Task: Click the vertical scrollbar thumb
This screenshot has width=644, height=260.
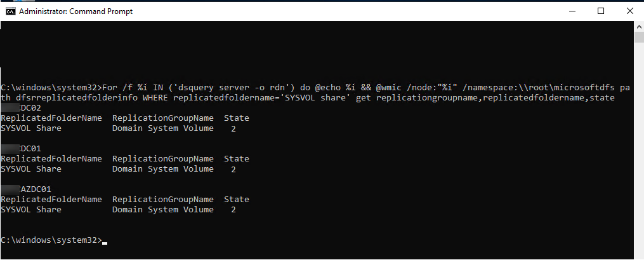Action: 639,37
